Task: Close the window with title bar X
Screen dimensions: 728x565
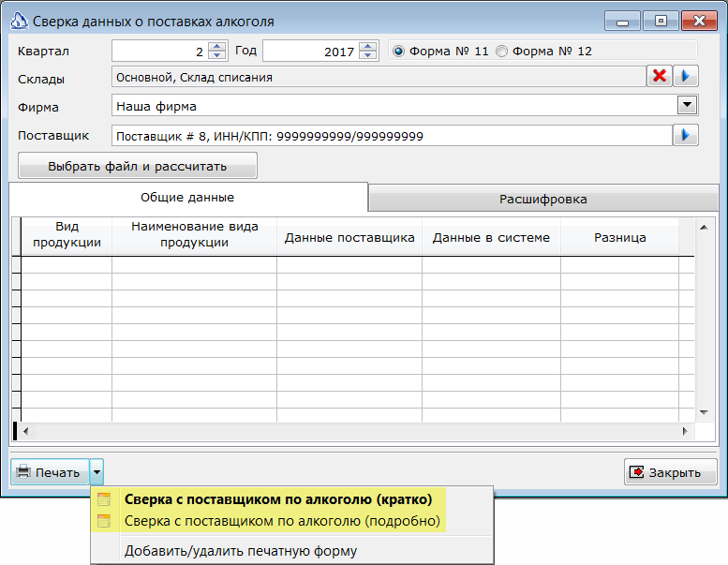Action: 699,22
